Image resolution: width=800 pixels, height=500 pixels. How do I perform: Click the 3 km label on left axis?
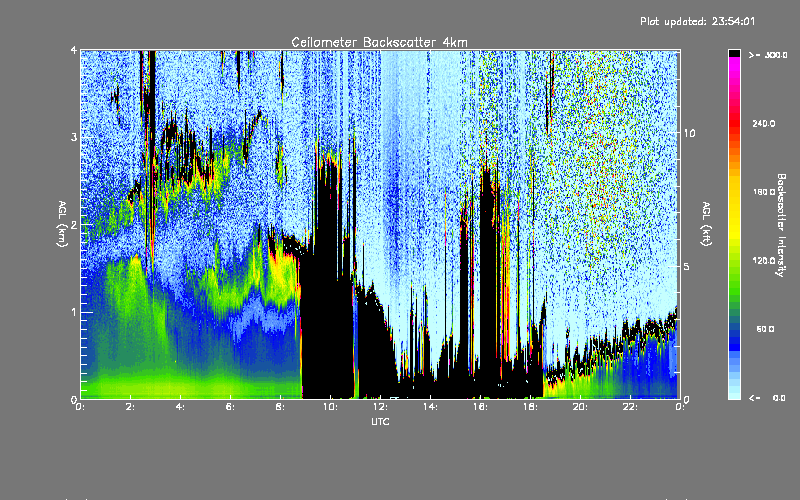point(74,137)
